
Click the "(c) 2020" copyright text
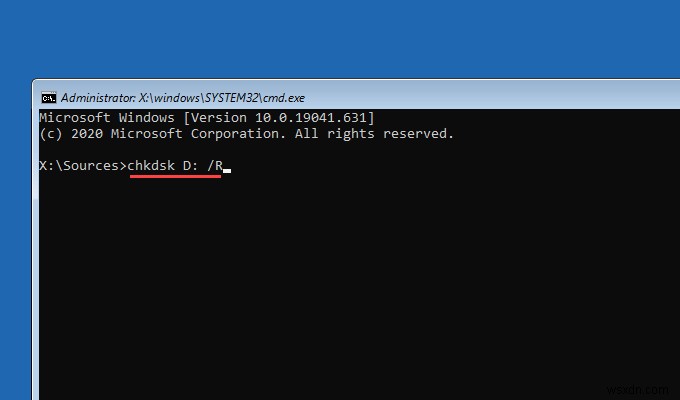click(x=68, y=133)
